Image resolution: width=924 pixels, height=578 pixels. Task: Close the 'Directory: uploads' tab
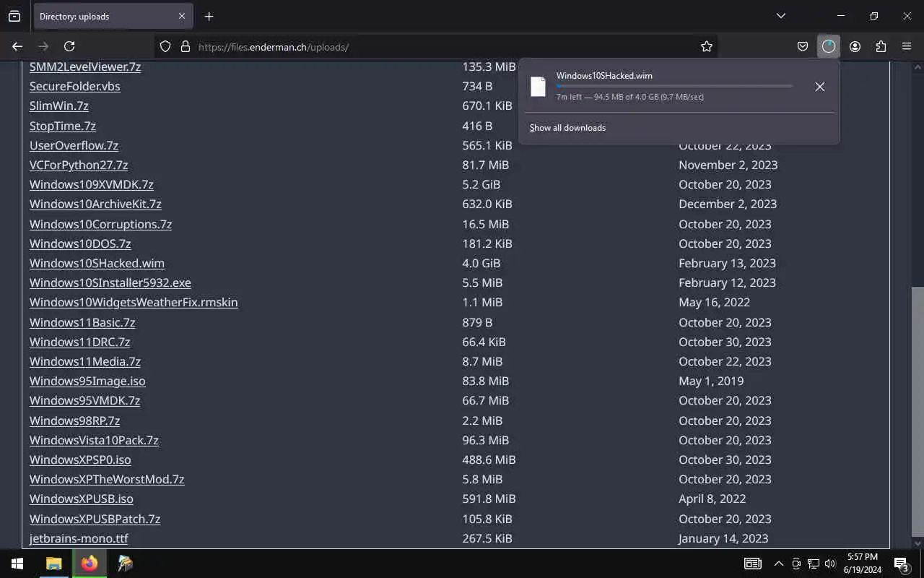point(181,16)
